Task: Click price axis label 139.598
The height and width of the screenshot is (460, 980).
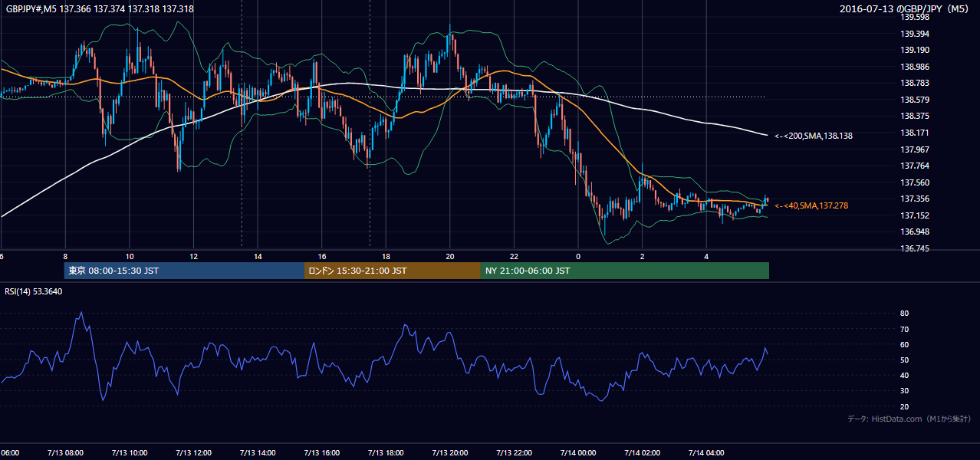Action: 915,17
